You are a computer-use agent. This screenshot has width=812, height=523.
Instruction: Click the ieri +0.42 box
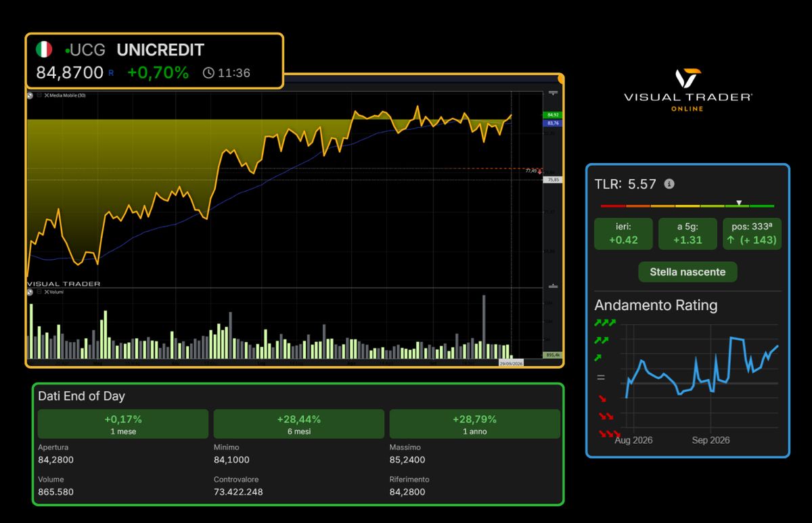(x=623, y=233)
